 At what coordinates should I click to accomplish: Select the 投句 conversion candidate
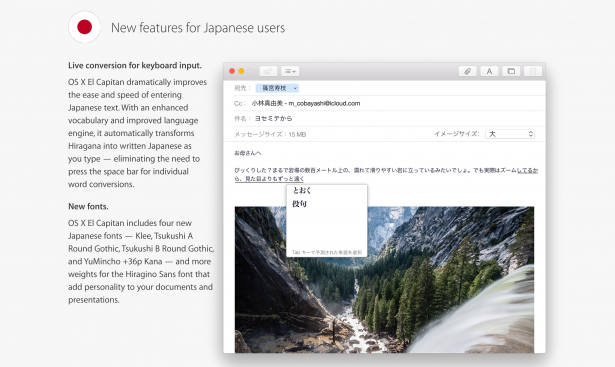(x=299, y=204)
